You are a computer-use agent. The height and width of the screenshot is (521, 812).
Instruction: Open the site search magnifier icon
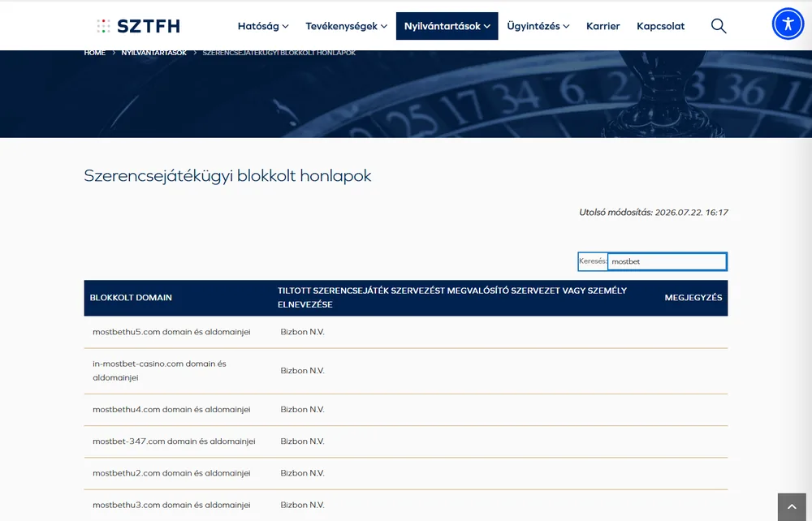pyautogui.click(x=719, y=26)
